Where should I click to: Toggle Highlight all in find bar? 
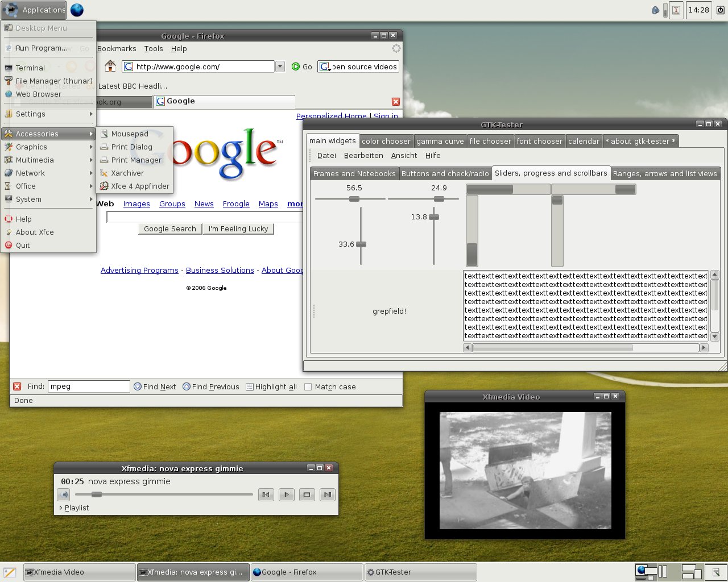pyautogui.click(x=271, y=386)
